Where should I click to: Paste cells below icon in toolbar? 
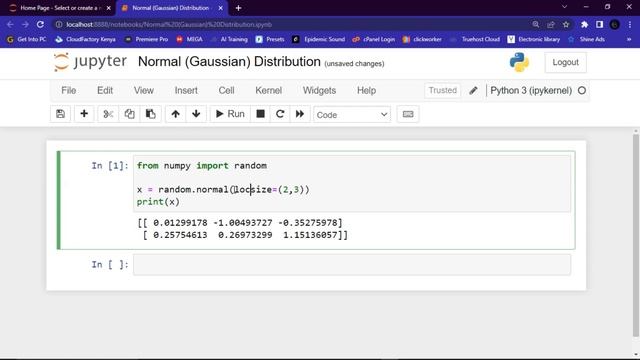pos(151,114)
